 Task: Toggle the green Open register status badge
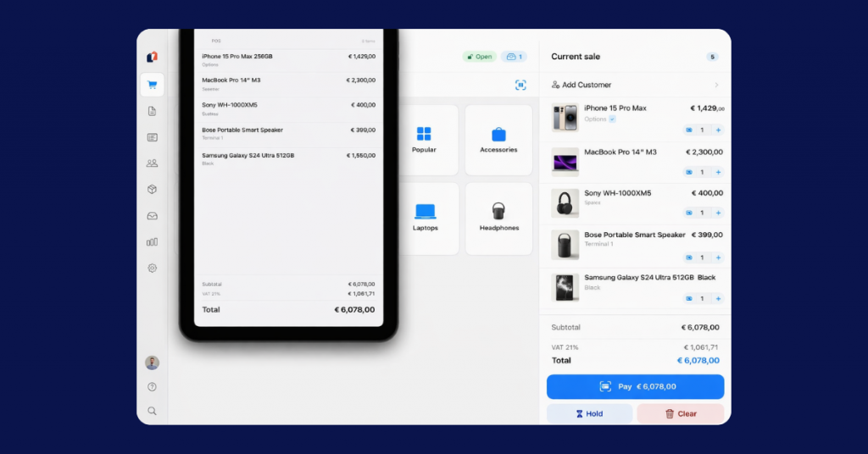click(x=479, y=57)
